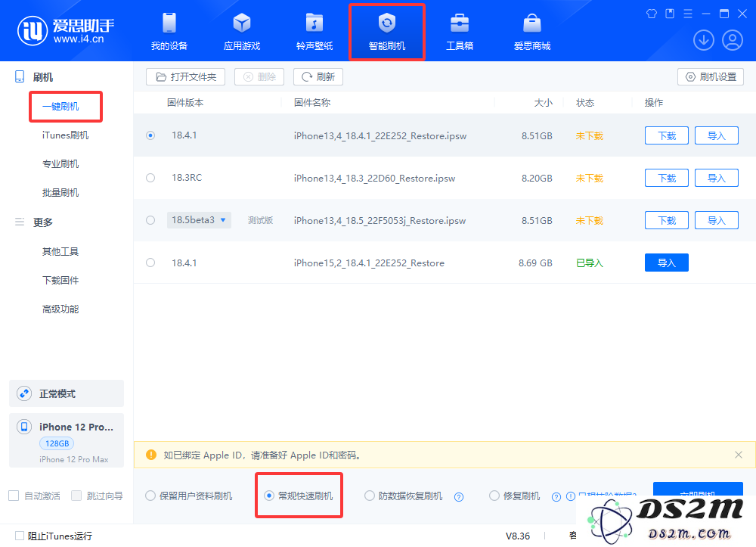
Task: Toggle 阻止iTunes运行 checkbox
Action: [20, 536]
